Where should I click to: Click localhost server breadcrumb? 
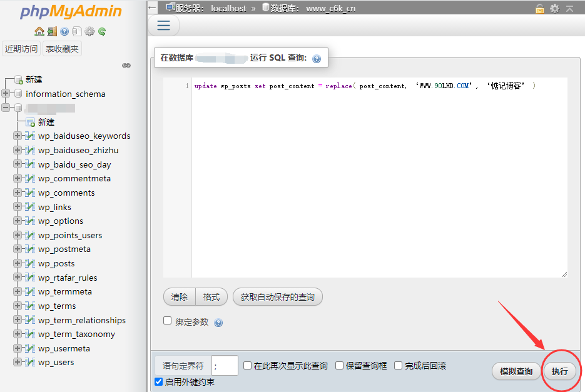[229, 8]
